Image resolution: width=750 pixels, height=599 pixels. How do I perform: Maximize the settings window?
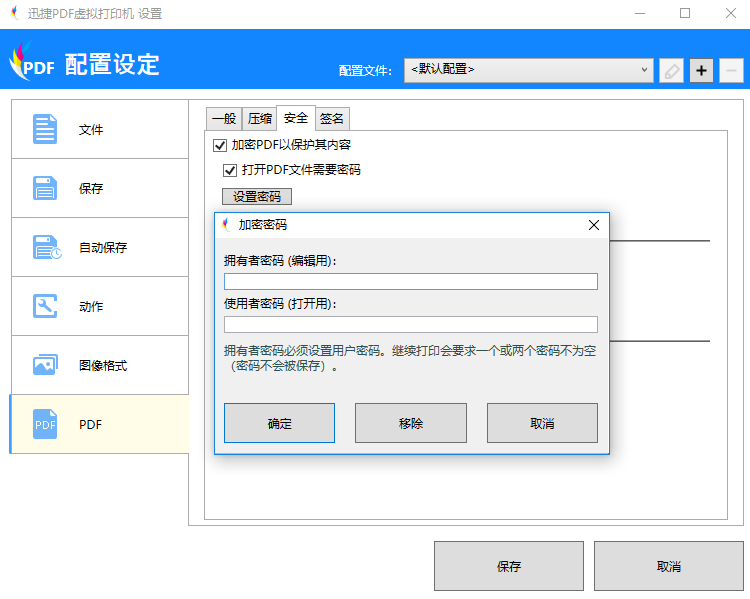pos(685,13)
